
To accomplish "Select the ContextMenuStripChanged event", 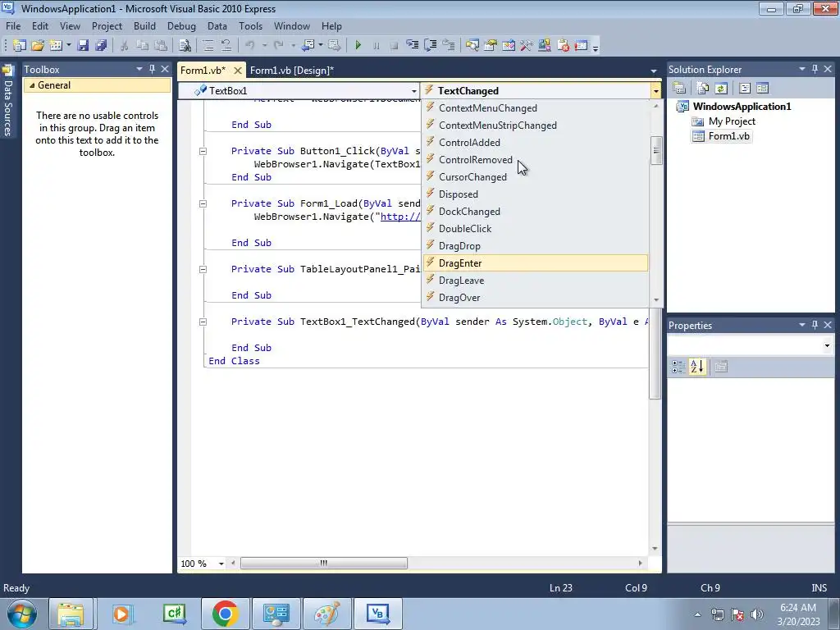I will coord(535,126).
